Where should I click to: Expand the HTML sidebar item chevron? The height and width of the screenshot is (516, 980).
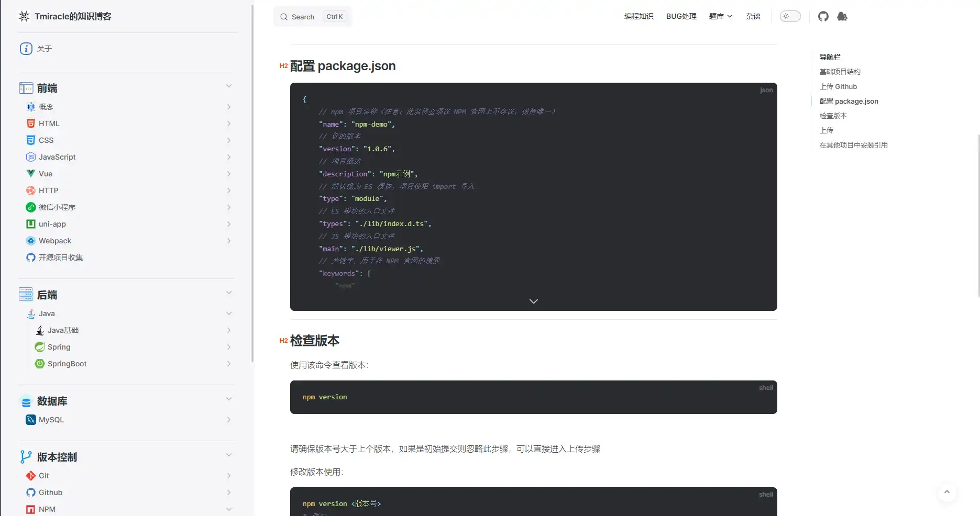pos(229,124)
